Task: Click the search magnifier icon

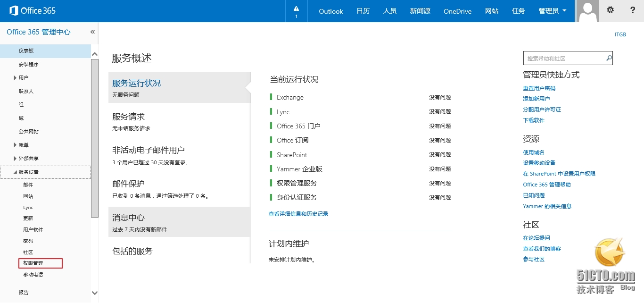Action: pyautogui.click(x=609, y=59)
